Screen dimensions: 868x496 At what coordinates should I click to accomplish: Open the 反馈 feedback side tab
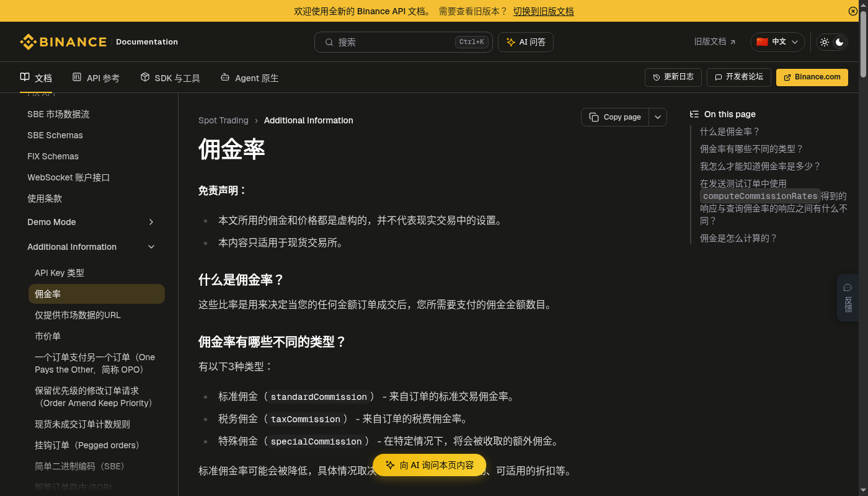tap(848, 298)
